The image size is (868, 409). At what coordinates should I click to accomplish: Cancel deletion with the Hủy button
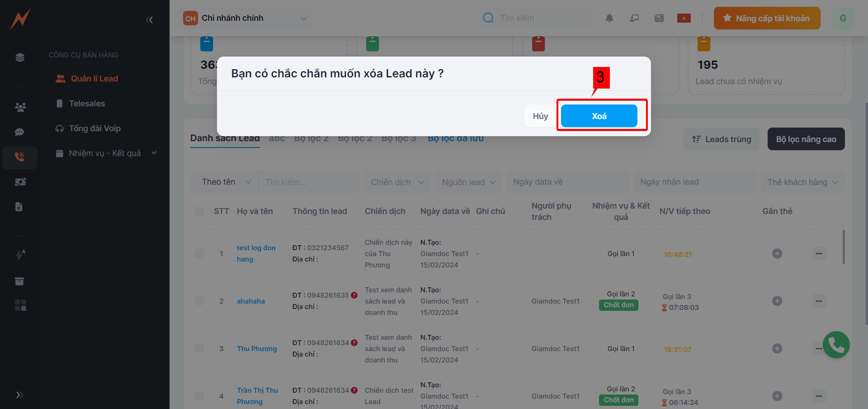[540, 116]
